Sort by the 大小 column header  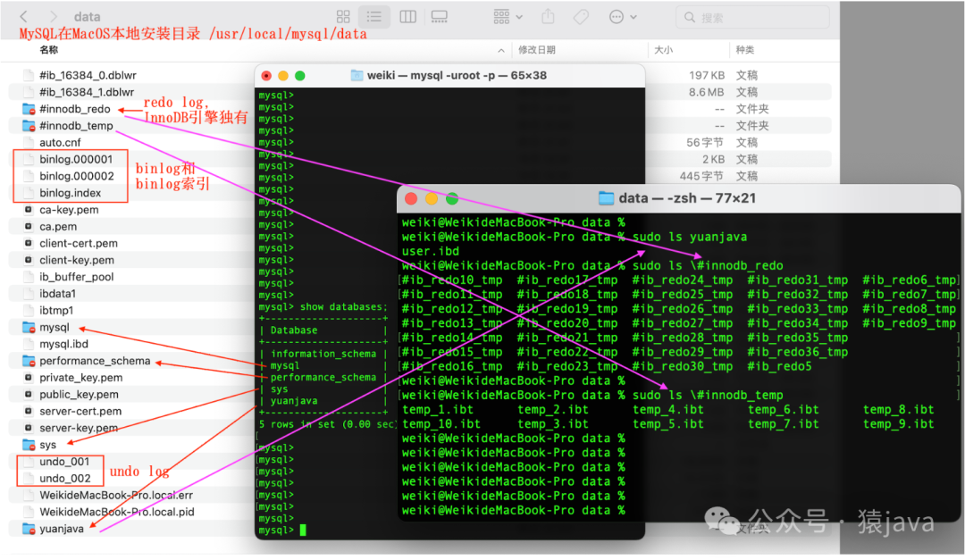663,50
